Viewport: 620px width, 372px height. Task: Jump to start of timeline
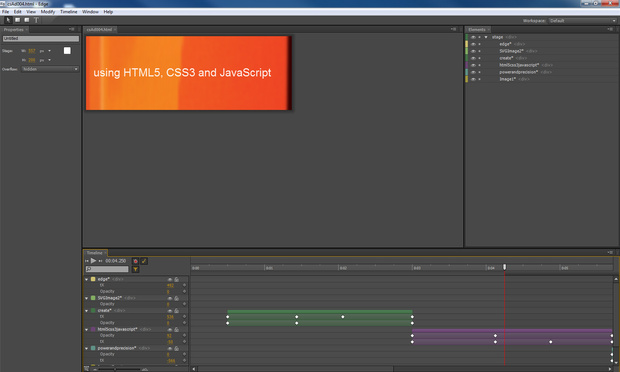87,261
